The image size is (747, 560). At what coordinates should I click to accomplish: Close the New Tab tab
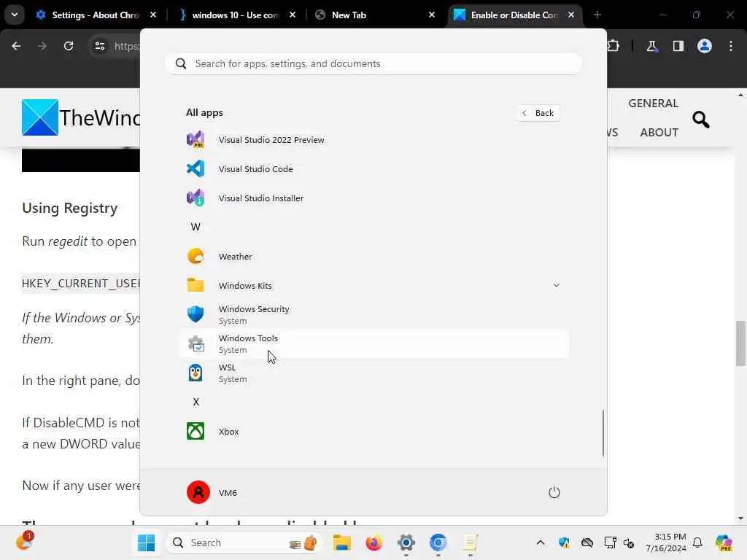432,15
